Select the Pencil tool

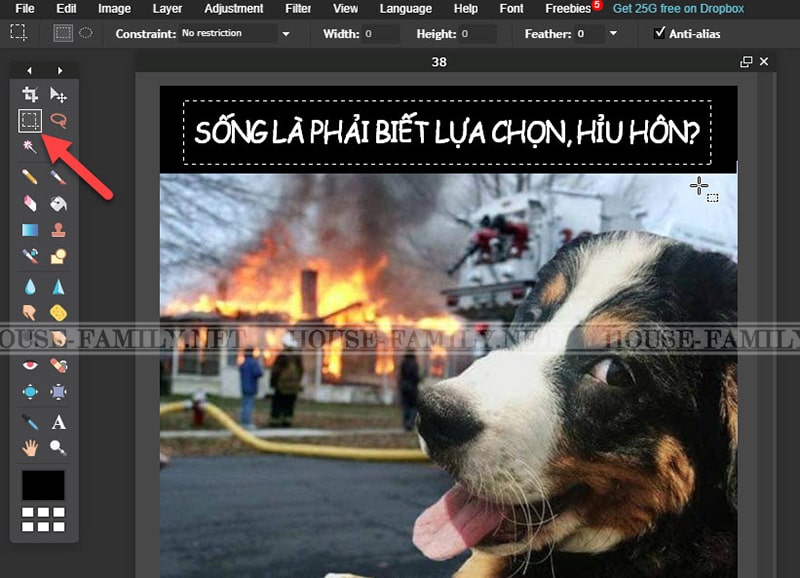click(x=30, y=177)
